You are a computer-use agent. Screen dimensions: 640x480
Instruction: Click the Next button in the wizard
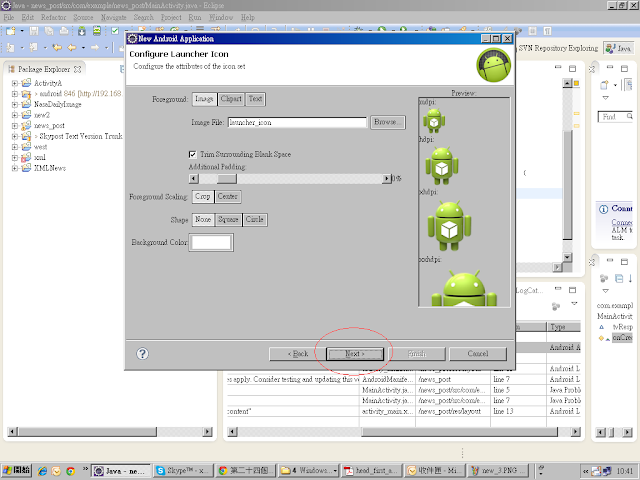(355, 354)
